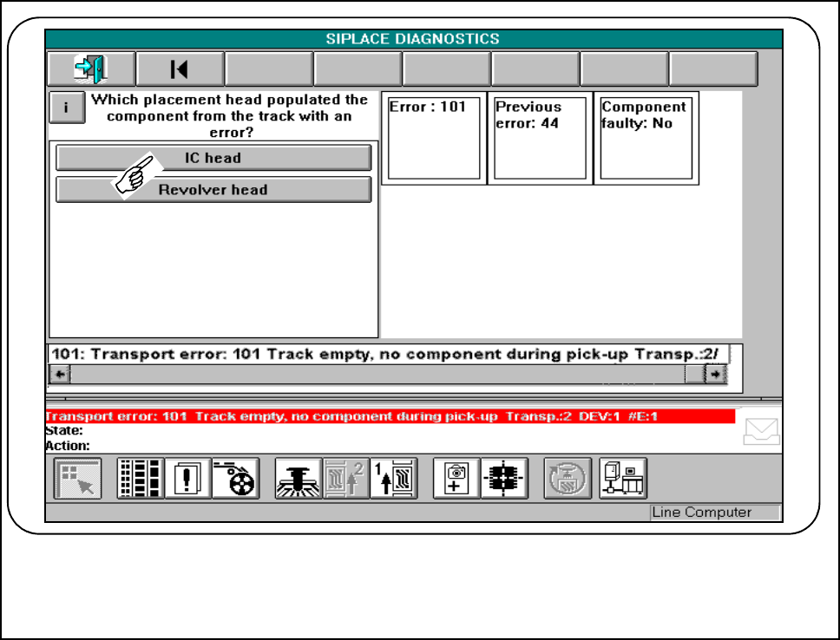
Task: Click the line computer network icon
Action: coord(623,479)
